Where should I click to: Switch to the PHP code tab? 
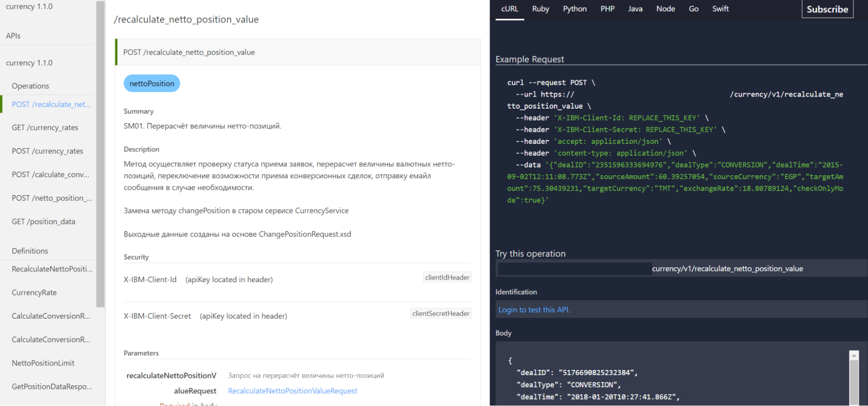(607, 9)
